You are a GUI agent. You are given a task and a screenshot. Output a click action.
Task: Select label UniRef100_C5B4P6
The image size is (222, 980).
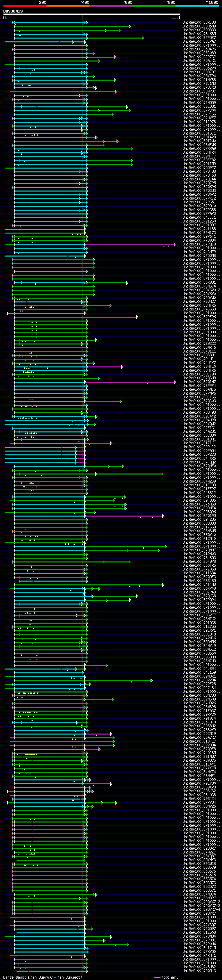click(199, 49)
